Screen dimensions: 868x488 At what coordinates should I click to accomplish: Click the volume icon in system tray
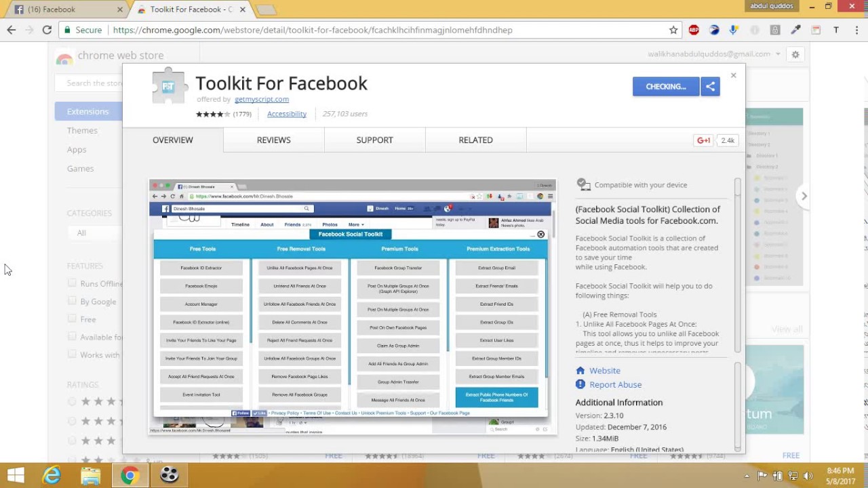click(807, 476)
